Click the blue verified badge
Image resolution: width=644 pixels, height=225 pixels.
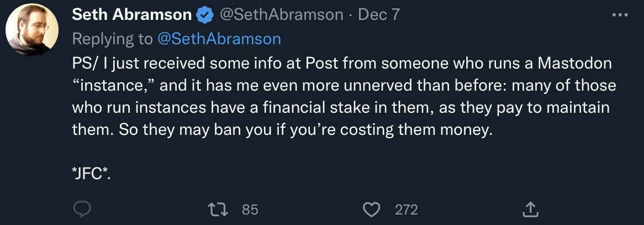205,15
